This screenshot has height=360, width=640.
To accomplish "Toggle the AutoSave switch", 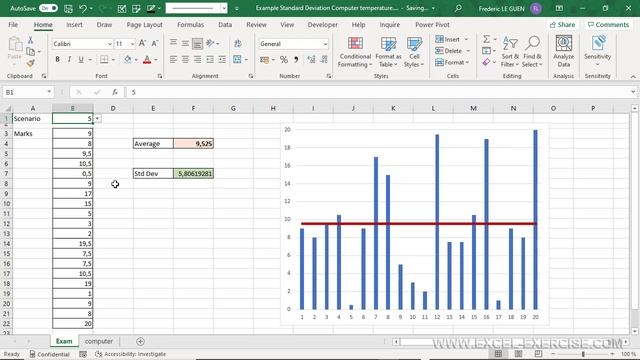I will pos(48,8).
